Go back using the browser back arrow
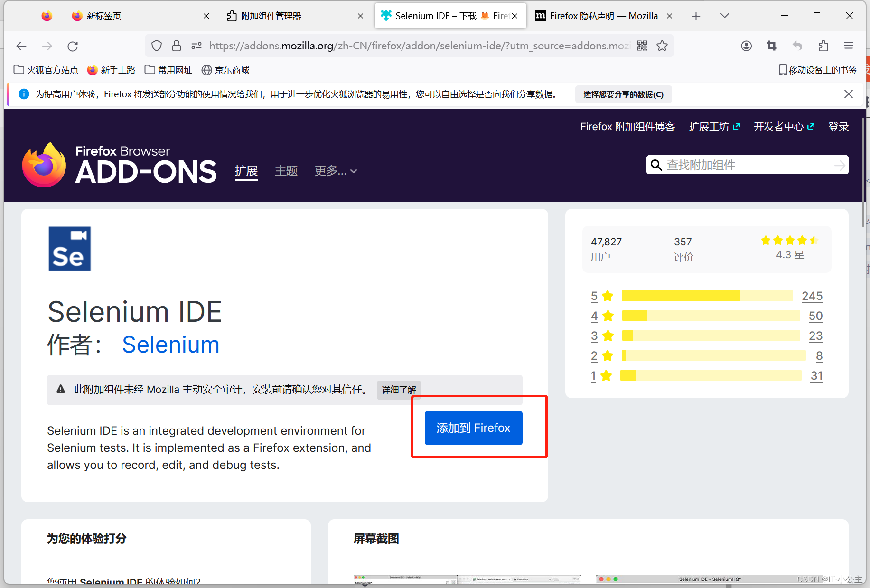The image size is (870, 588). tap(21, 46)
